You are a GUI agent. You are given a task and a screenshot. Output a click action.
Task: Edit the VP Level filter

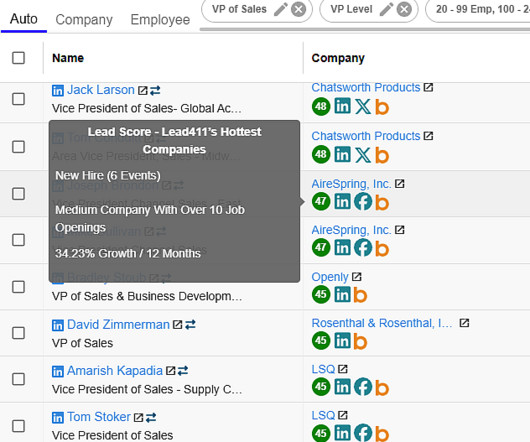(x=386, y=9)
